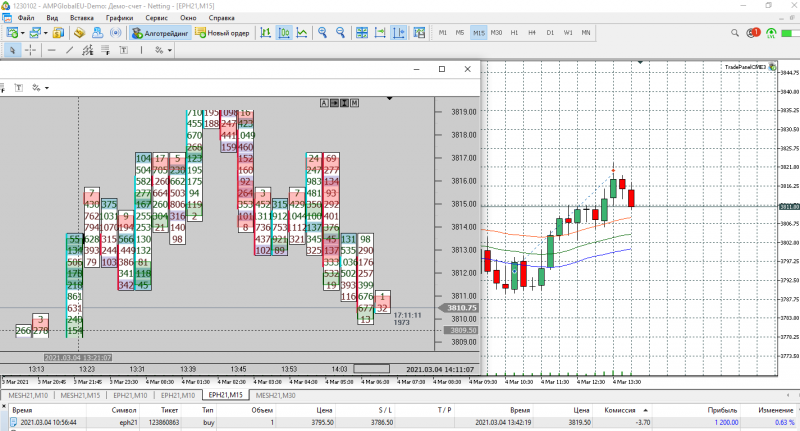Pick the Fibonacci retracement tool
800x431 pixels.
[x=106, y=50]
